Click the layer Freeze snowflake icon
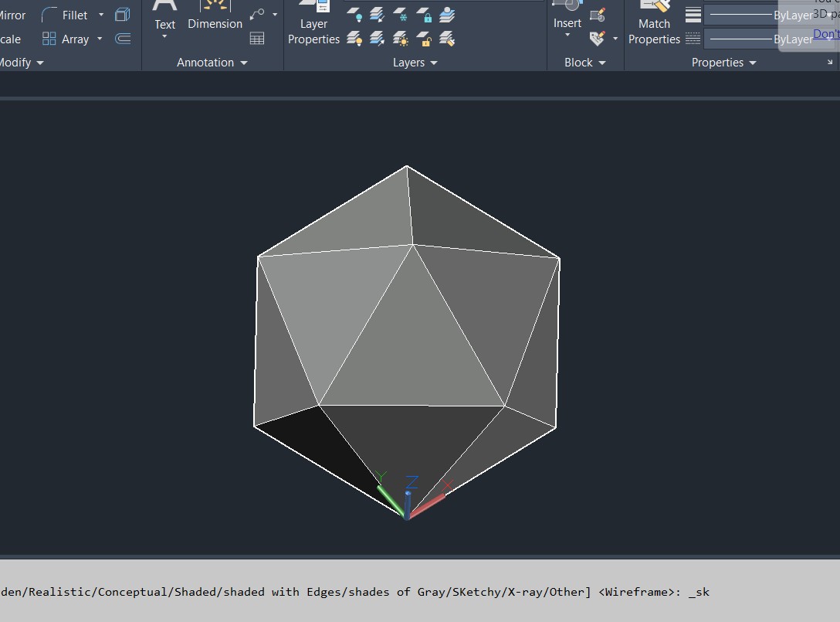The width and height of the screenshot is (840, 622). (x=401, y=15)
